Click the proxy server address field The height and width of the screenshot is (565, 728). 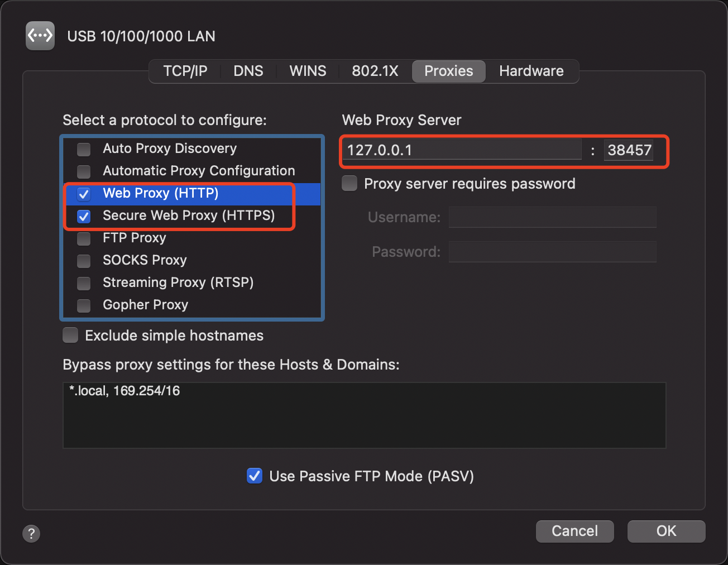click(462, 150)
